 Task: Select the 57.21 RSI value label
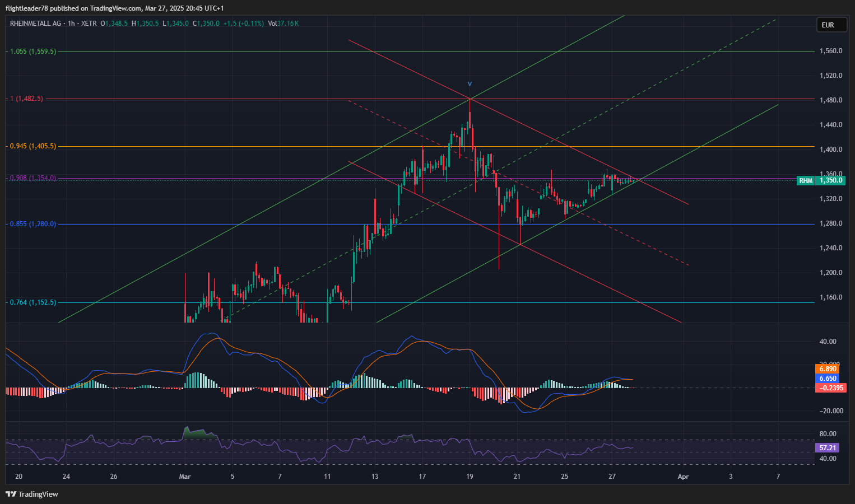[x=828, y=448]
